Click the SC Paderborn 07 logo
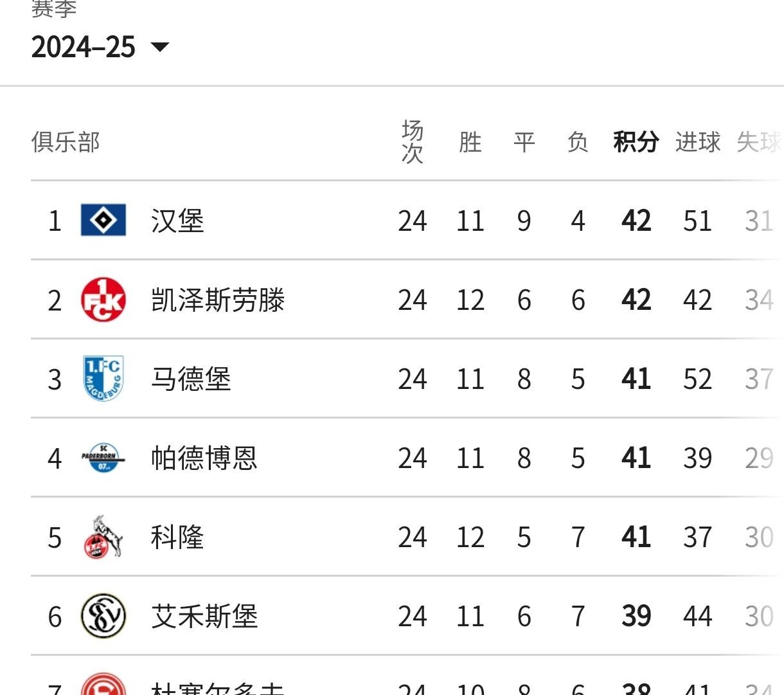Image resolution: width=784 pixels, height=695 pixels. coord(103,458)
